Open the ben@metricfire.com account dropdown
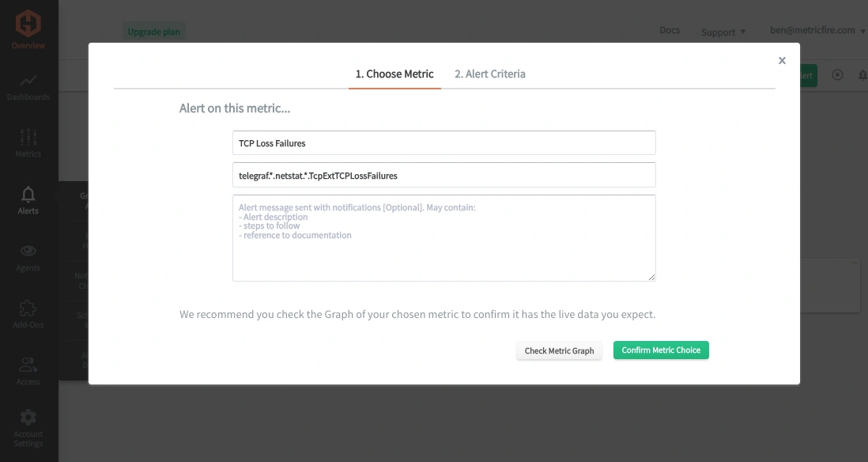Image resolution: width=868 pixels, height=462 pixels. [817, 31]
